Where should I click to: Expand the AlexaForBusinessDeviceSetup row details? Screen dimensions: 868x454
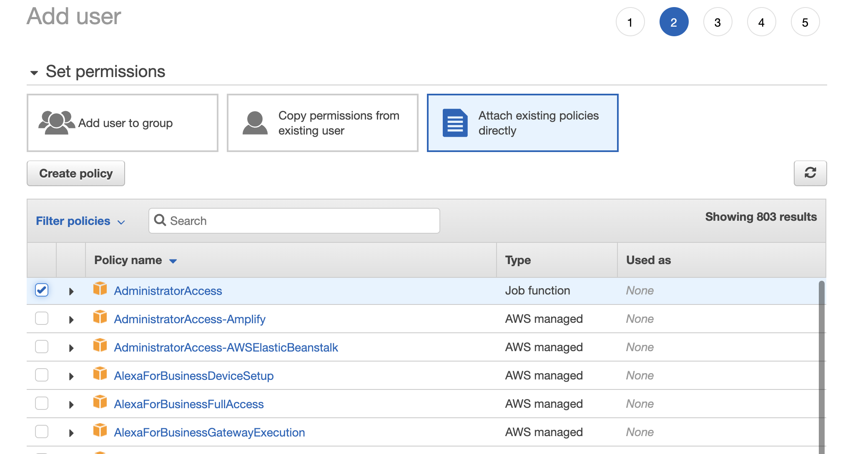tap(71, 377)
